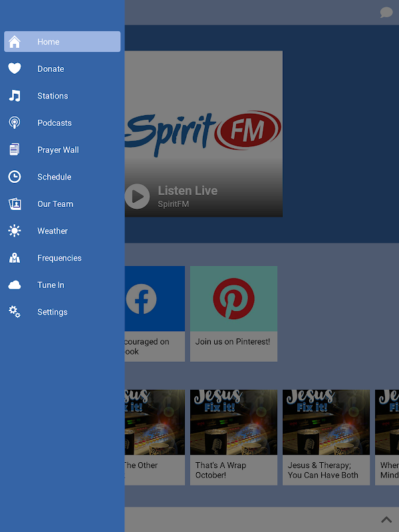Tap the Pinterest logo icon

[233, 299]
